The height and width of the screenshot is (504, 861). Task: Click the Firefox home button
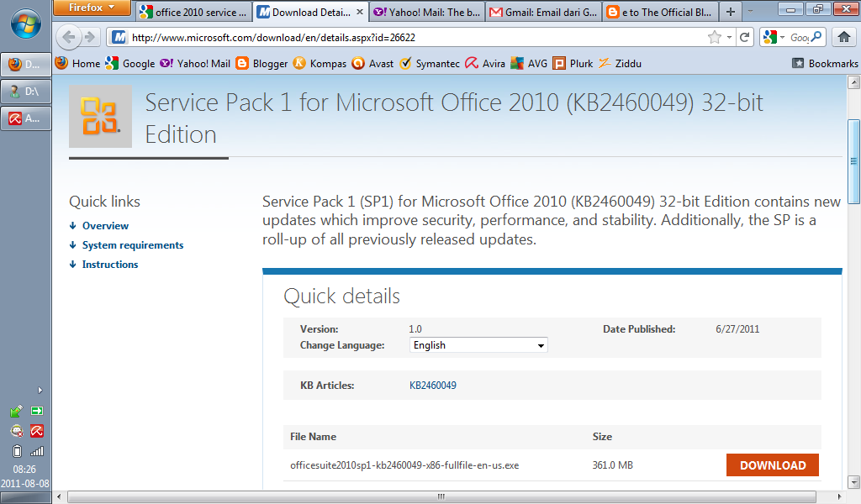(843, 37)
